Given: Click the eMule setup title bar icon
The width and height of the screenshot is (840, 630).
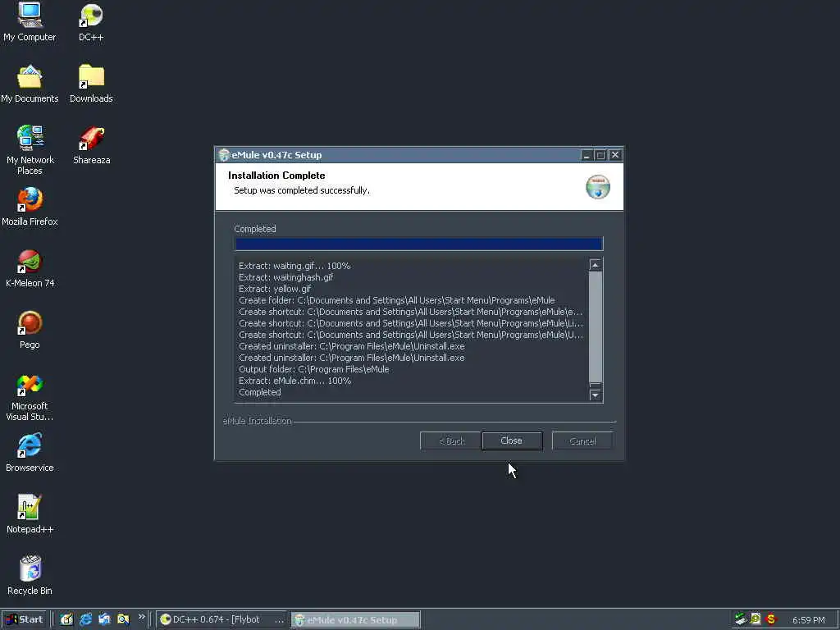Looking at the screenshot, I should coord(224,155).
